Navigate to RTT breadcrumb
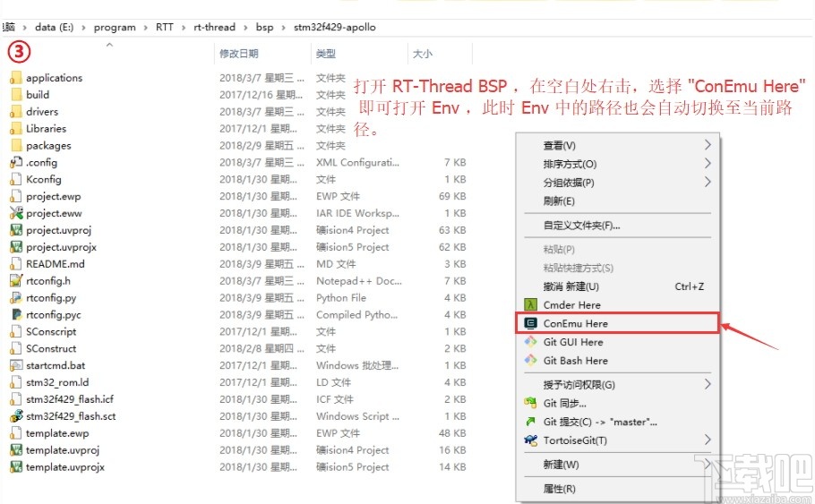The height and width of the screenshot is (504, 815). coord(164,27)
